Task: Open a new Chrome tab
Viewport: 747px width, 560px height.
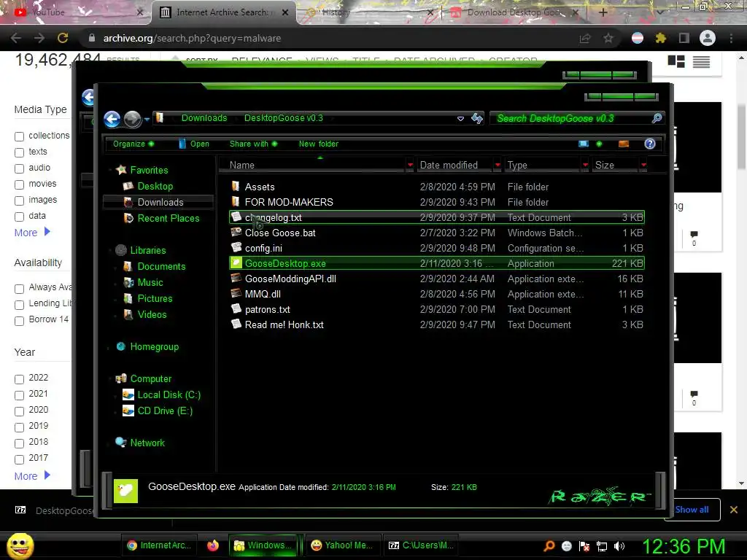Action: (603, 12)
